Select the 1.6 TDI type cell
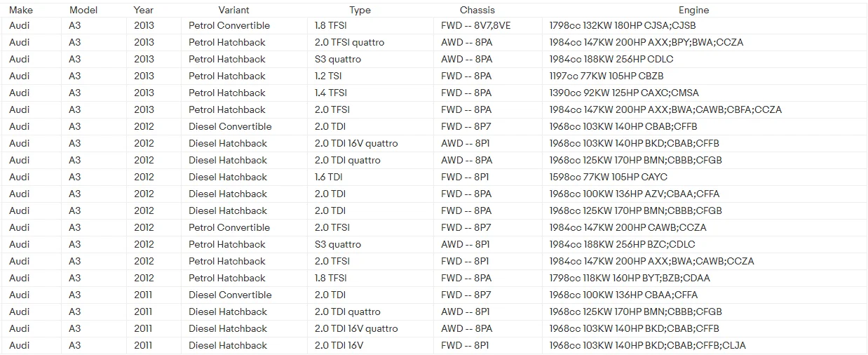 [x=370, y=177]
